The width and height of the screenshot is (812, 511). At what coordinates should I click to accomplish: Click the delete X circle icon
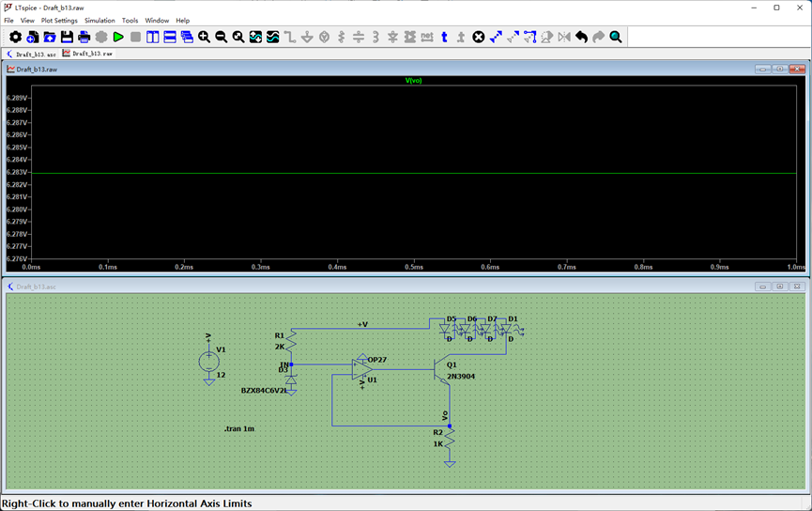(x=479, y=37)
